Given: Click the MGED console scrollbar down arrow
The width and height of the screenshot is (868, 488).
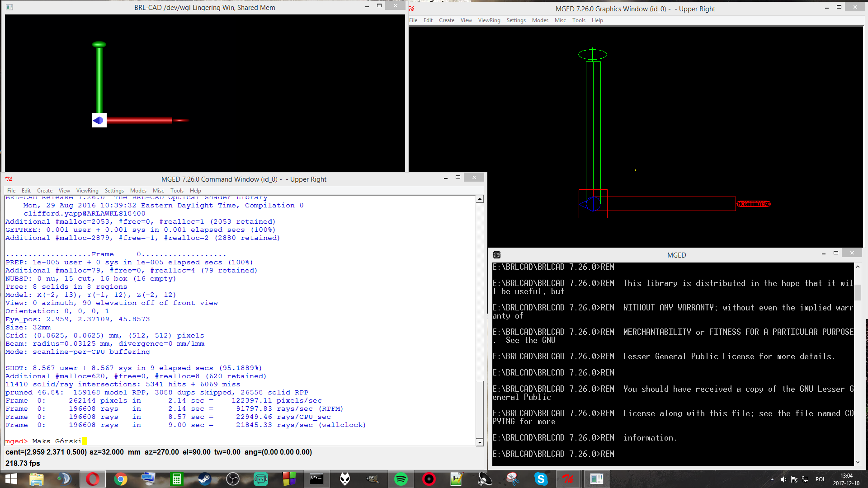Looking at the screenshot, I should [858, 462].
